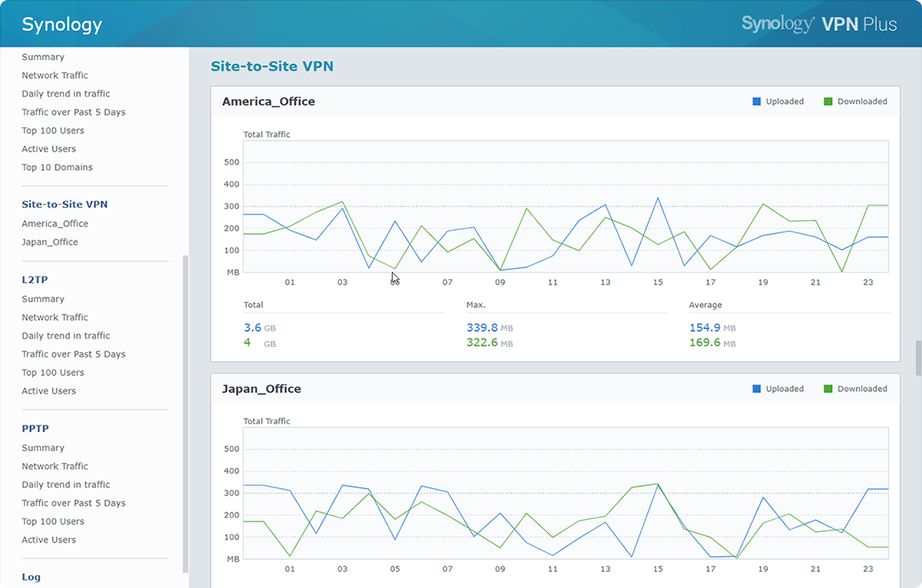The width and height of the screenshot is (922, 588).
Task: Open the Top 100 Users list
Action: click(x=53, y=130)
